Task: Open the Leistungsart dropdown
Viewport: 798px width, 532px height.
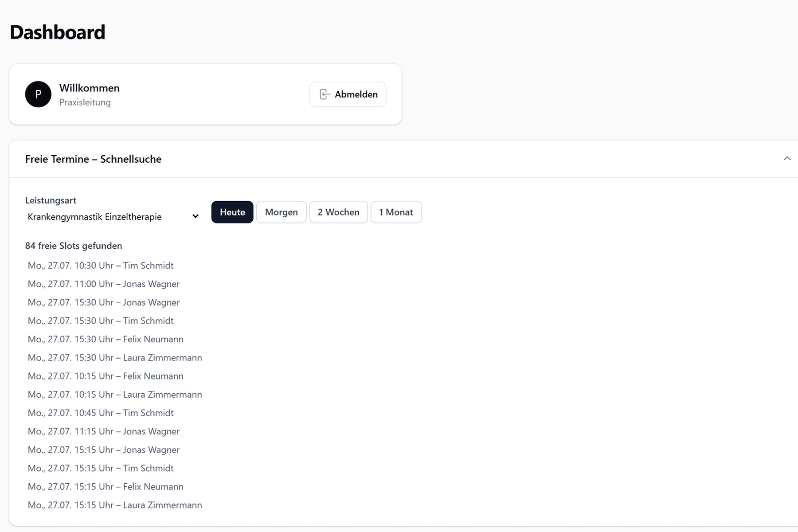Action: 113,216
